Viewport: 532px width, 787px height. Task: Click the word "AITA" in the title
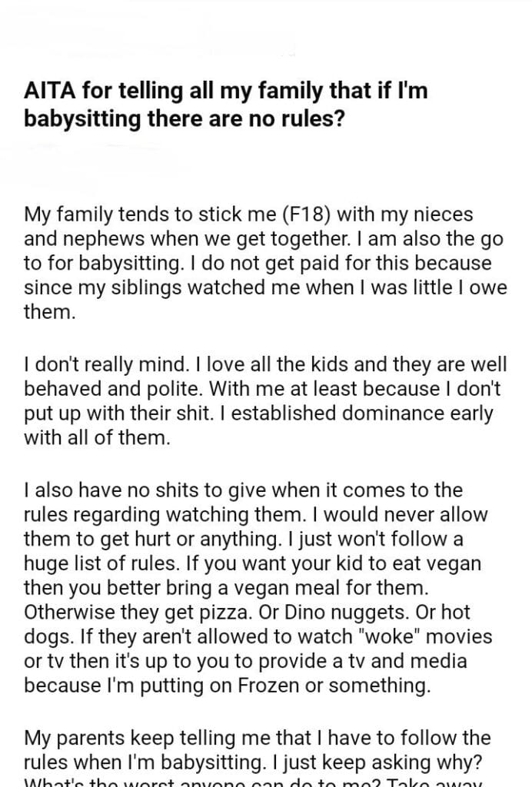(x=48, y=93)
